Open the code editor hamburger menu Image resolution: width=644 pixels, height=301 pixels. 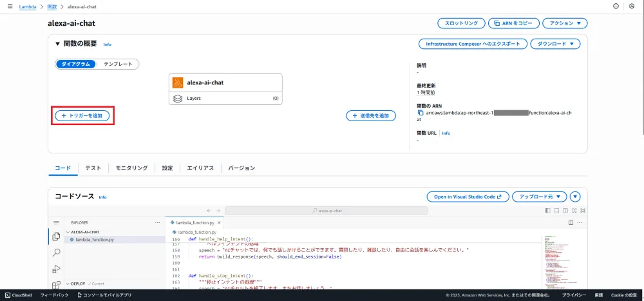tap(56, 222)
